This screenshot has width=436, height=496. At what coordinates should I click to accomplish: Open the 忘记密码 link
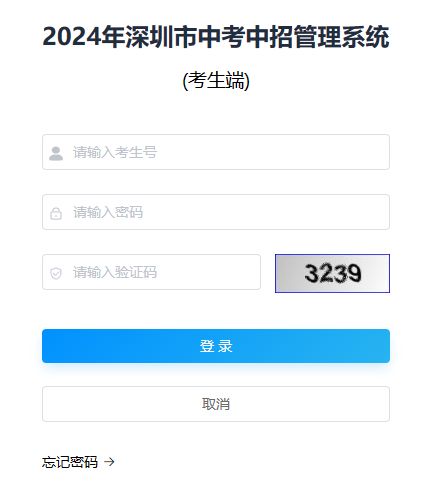click(70, 462)
